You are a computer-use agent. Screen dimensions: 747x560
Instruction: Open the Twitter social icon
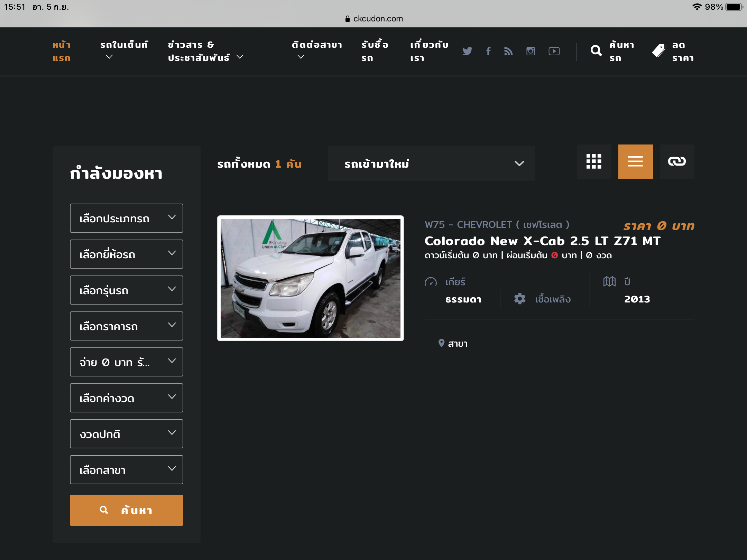(467, 51)
